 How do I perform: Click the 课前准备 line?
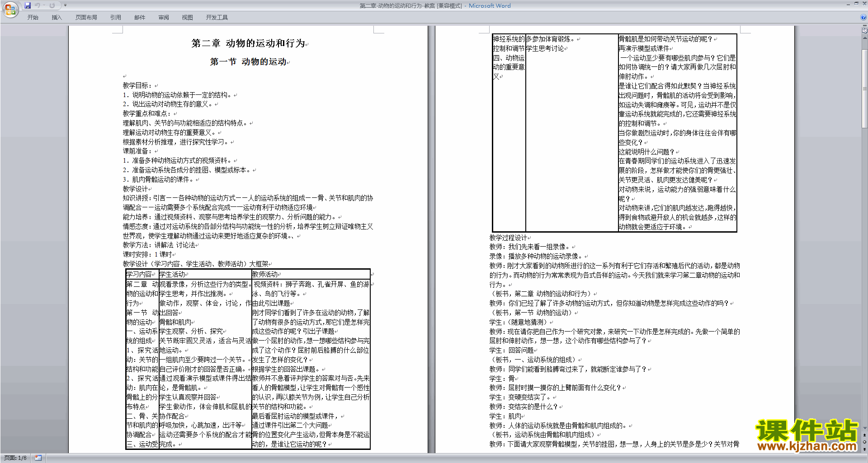click(137, 151)
